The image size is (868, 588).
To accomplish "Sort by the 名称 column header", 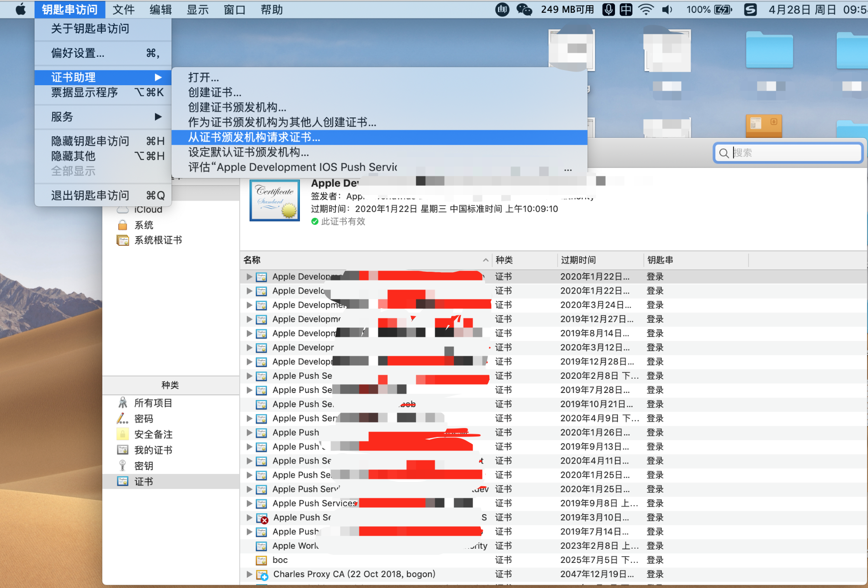I will [x=252, y=260].
